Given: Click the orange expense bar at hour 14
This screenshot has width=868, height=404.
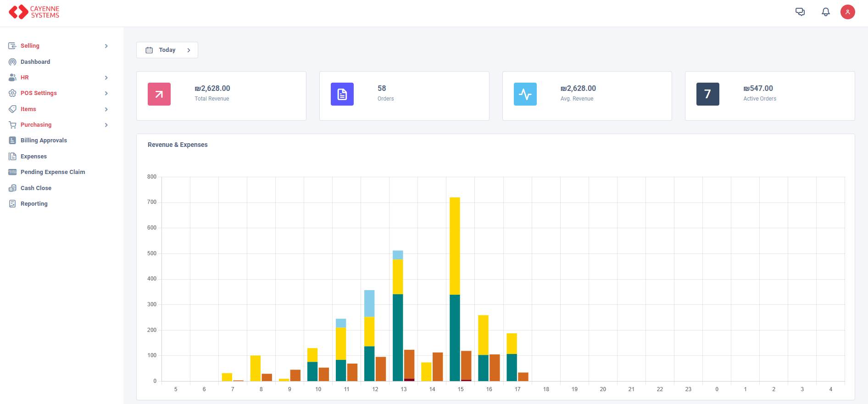Looking at the screenshot, I should pyautogui.click(x=438, y=367).
